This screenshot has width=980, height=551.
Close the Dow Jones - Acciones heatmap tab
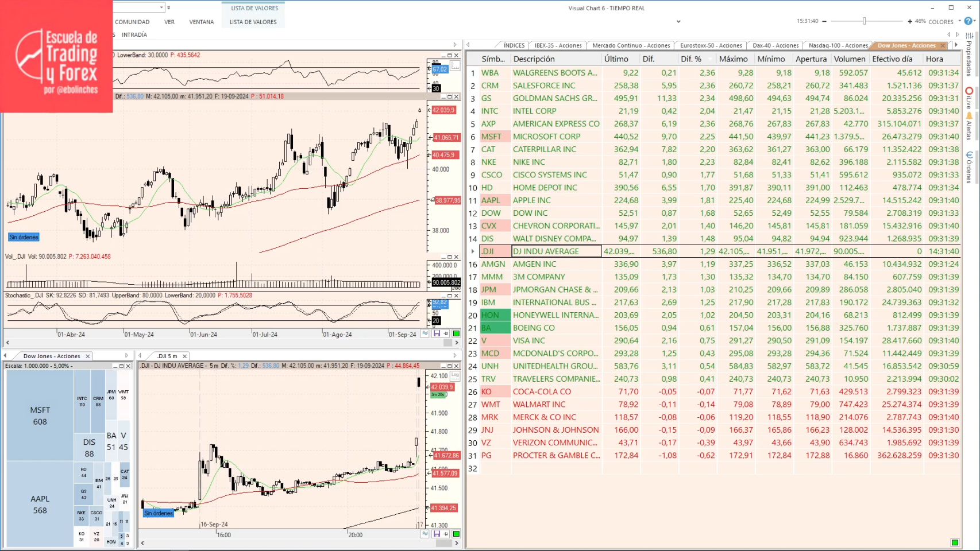[88, 356]
